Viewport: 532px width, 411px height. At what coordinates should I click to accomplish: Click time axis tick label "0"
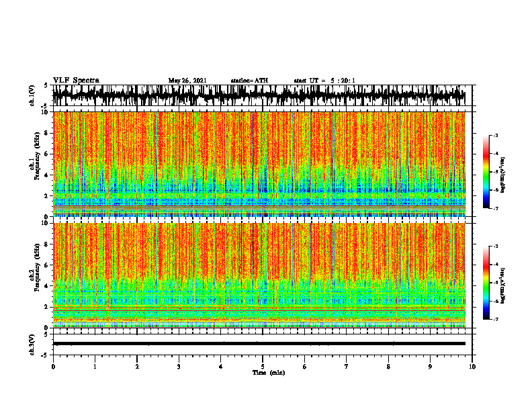(53, 367)
